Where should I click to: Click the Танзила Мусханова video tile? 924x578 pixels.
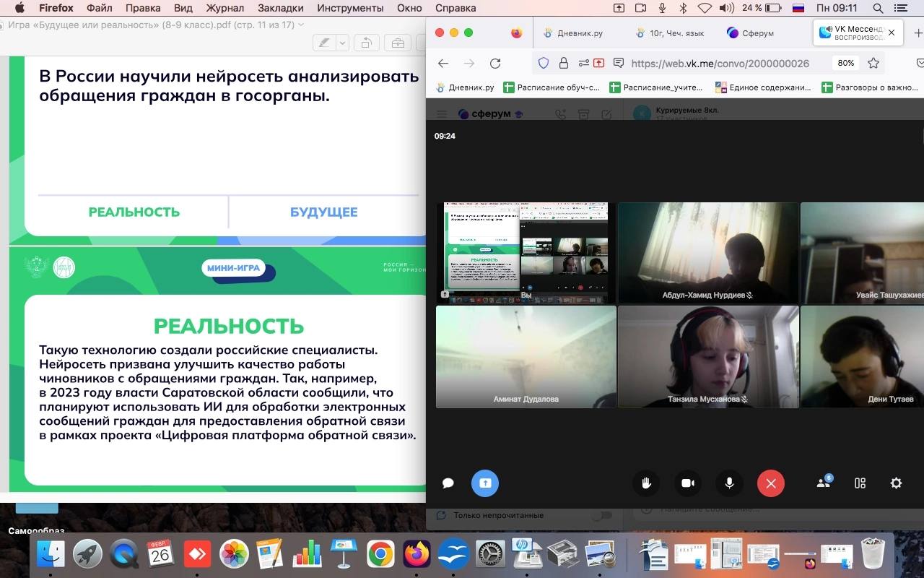click(x=707, y=357)
